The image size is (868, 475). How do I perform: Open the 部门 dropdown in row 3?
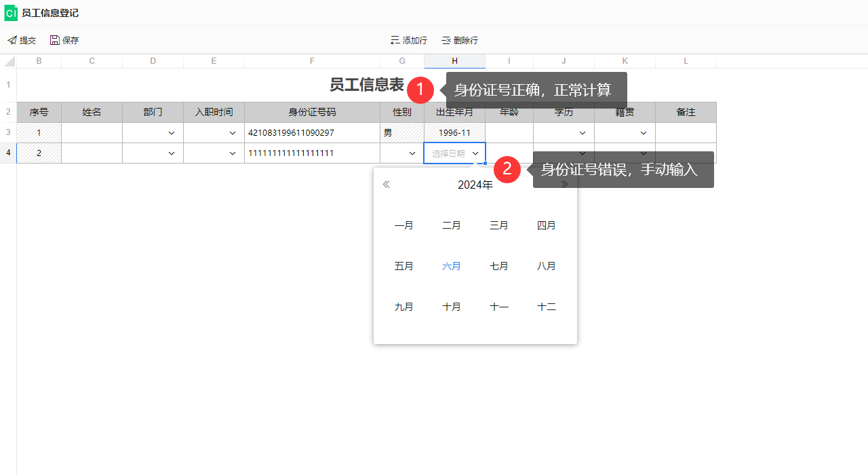[172, 133]
